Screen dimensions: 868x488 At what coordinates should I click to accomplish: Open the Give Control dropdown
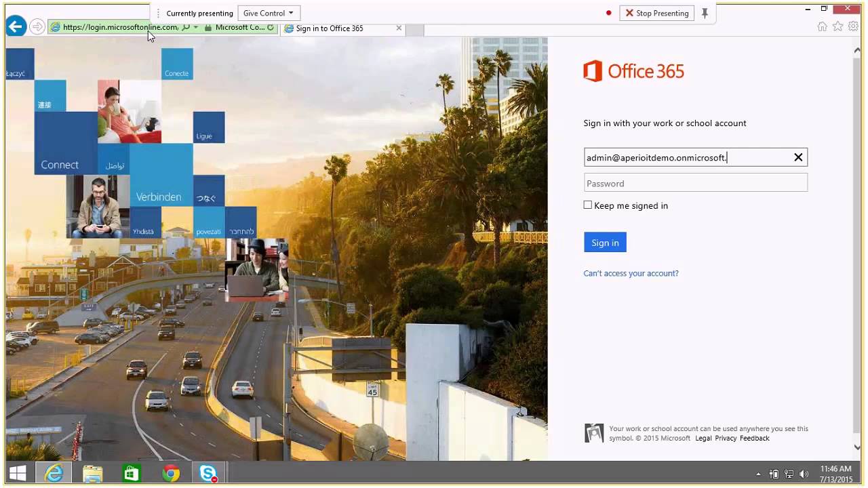269,13
